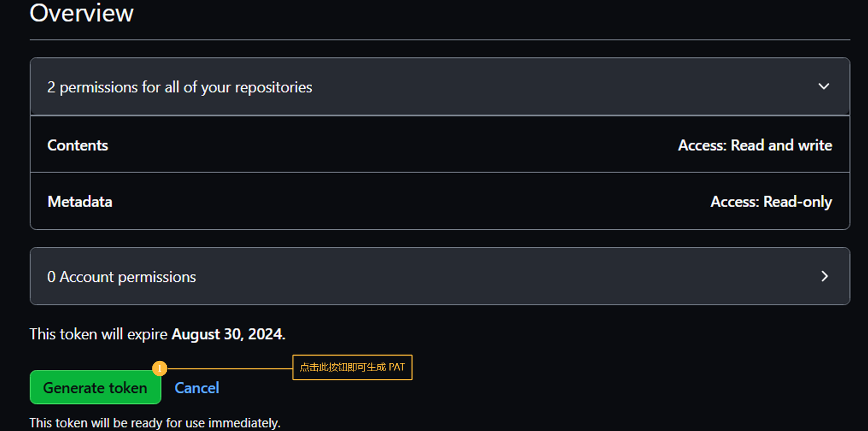Select the Metadata permission row label
The image size is (868, 431).
point(80,202)
